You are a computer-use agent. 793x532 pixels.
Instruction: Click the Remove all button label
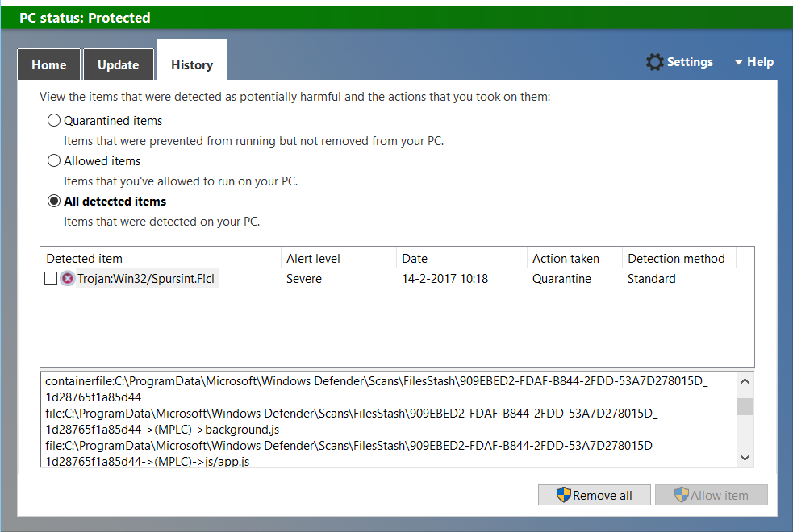click(x=603, y=496)
